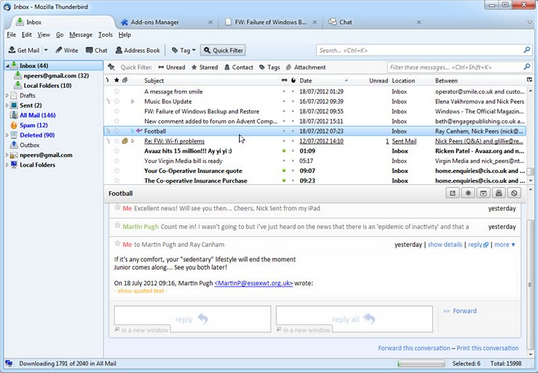Click the Get Mail download icon

(12, 50)
